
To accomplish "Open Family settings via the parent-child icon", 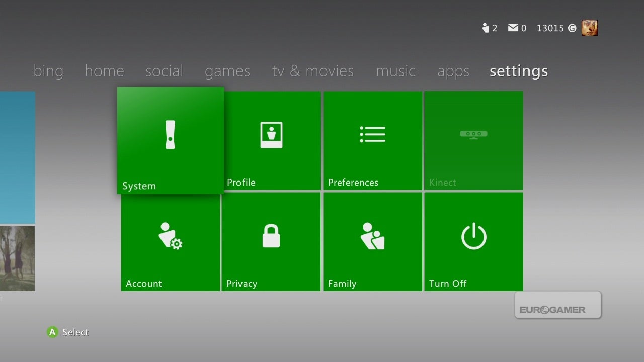I will (372, 235).
